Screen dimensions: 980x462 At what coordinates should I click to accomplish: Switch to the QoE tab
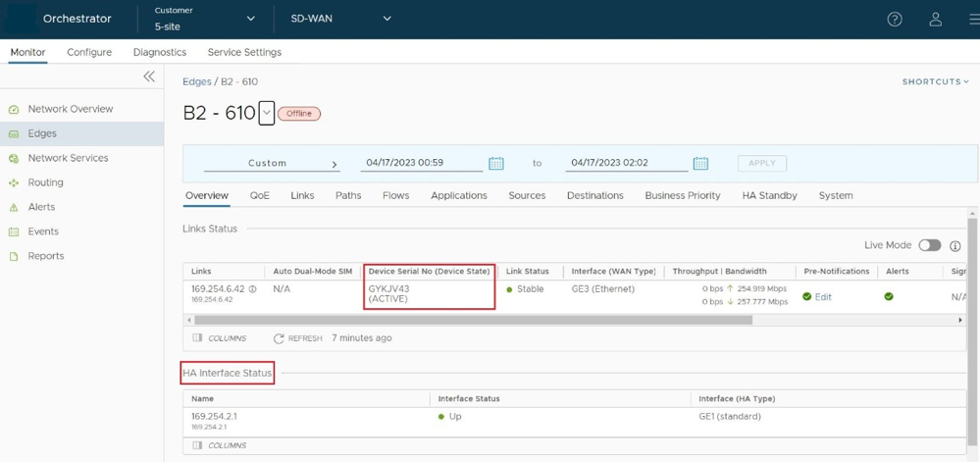(x=259, y=196)
